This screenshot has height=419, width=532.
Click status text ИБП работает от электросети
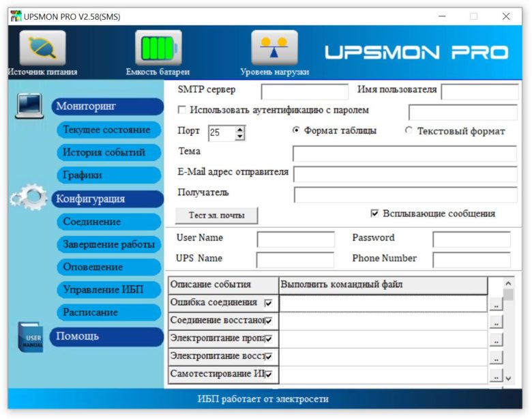pos(263,399)
